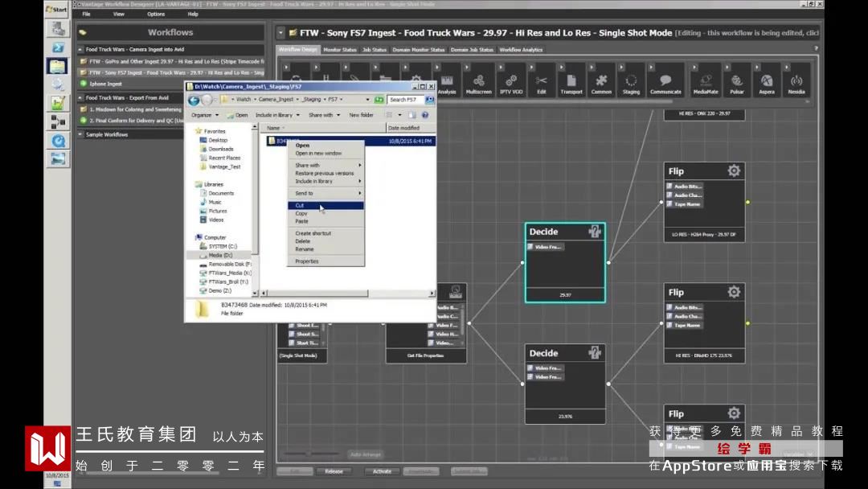The image size is (868, 489).
Task: Choose Properties in the context menu
Action: tap(325, 261)
